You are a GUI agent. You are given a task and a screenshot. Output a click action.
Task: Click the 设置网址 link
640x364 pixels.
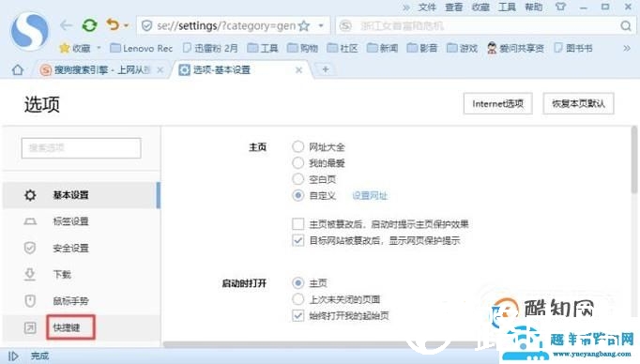370,196
